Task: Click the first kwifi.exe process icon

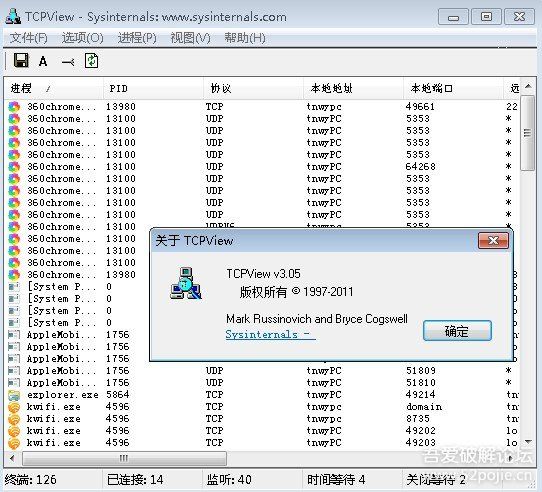Action: [14, 407]
